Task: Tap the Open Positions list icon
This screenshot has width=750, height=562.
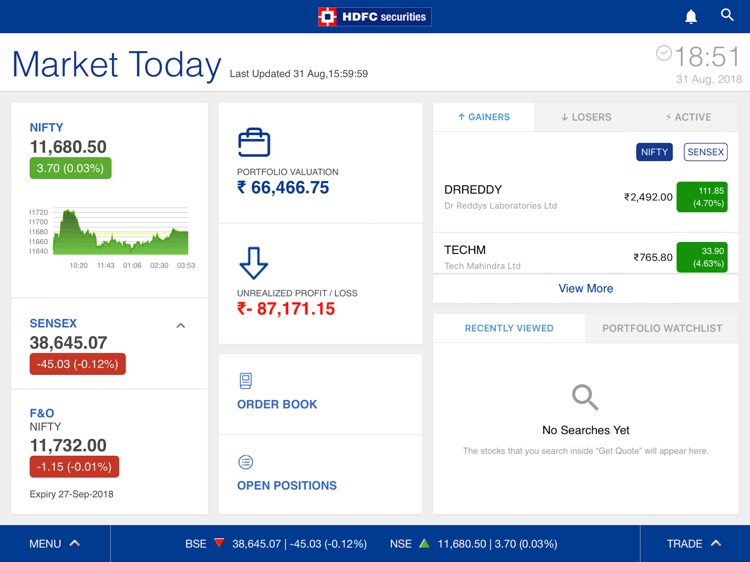Action: (245, 462)
